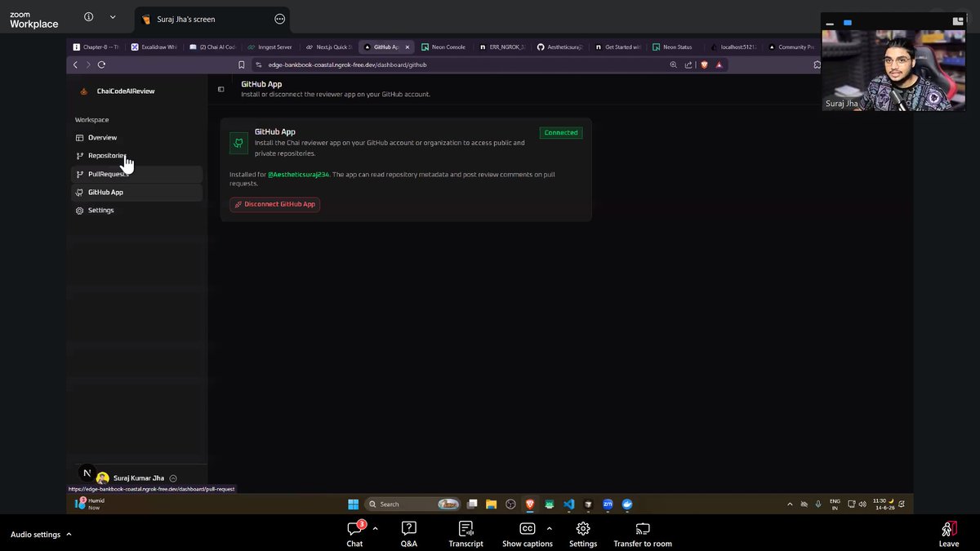980x551 pixels.
Task: Show hidden tray icons chevron
Action: [x=789, y=504]
